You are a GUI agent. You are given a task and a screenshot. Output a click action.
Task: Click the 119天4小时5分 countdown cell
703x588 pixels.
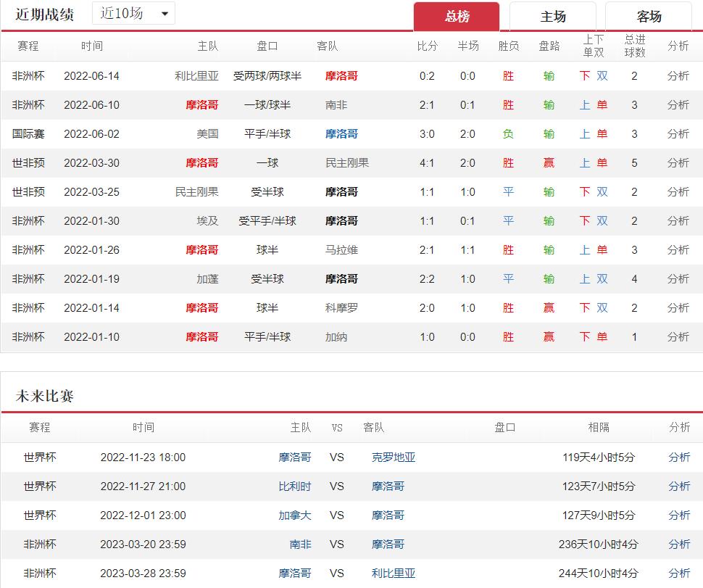(599, 457)
